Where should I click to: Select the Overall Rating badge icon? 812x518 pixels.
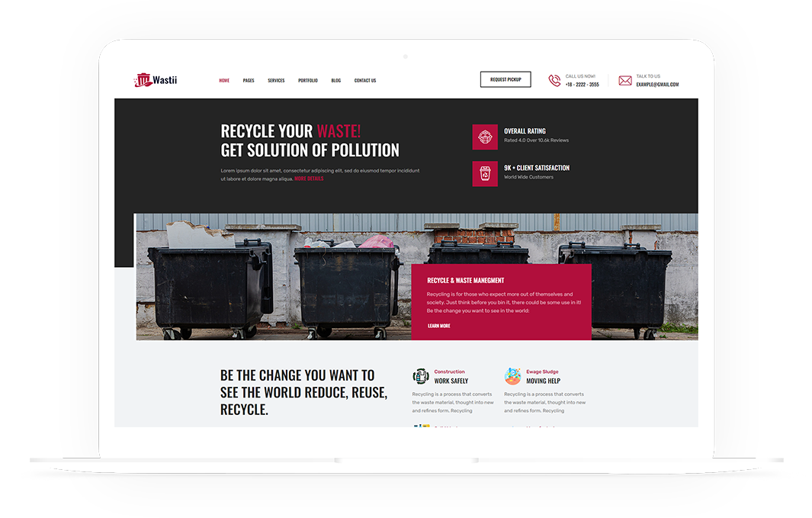pyautogui.click(x=485, y=137)
